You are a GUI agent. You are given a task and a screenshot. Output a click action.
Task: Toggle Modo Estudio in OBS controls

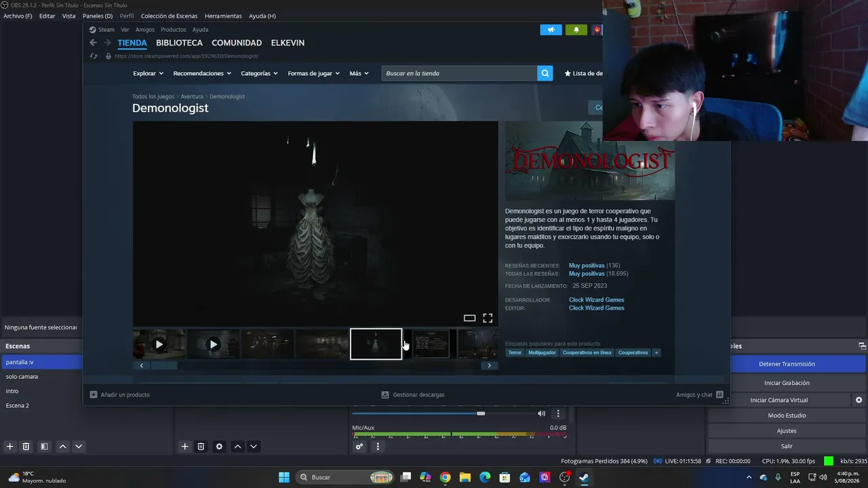(x=787, y=415)
